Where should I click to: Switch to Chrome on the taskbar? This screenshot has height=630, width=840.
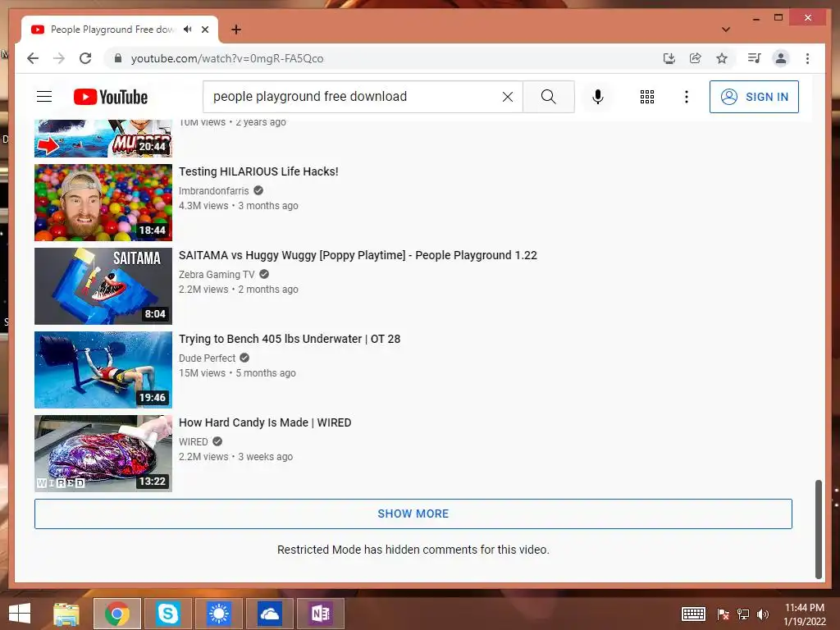click(x=117, y=614)
